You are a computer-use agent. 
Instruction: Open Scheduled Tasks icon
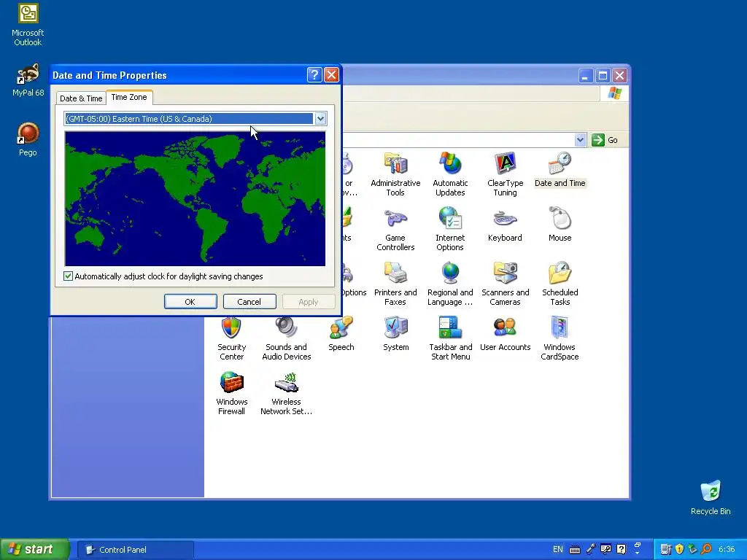coord(560,284)
